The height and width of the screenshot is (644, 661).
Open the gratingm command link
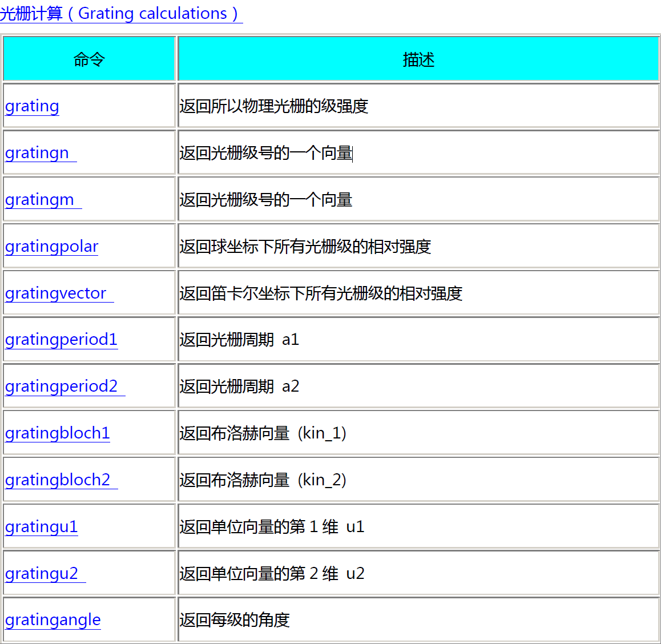43,199
